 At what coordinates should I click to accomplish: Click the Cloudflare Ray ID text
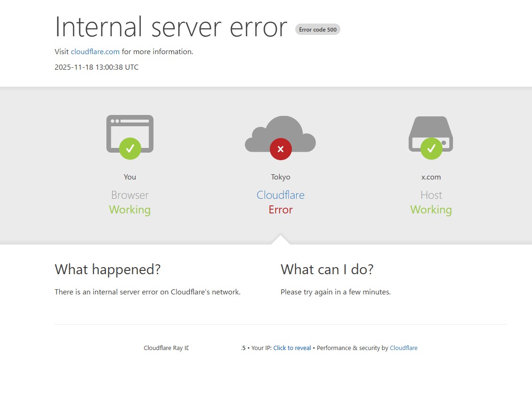coord(166,348)
